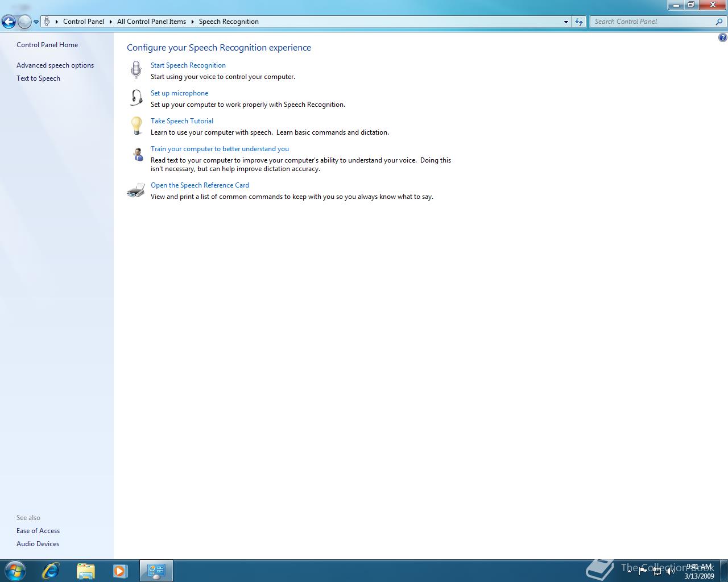
Task: Show hidden tray icons arrow
Action: 630,571
